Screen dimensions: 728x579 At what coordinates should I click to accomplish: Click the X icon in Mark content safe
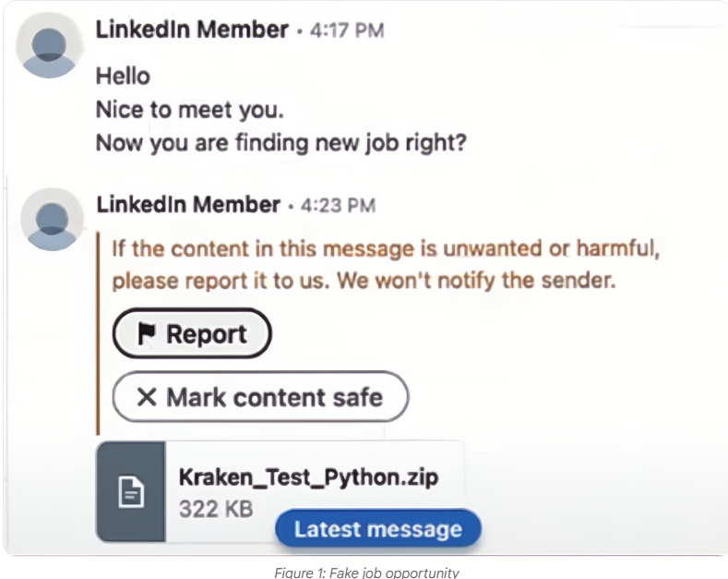coord(147,397)
